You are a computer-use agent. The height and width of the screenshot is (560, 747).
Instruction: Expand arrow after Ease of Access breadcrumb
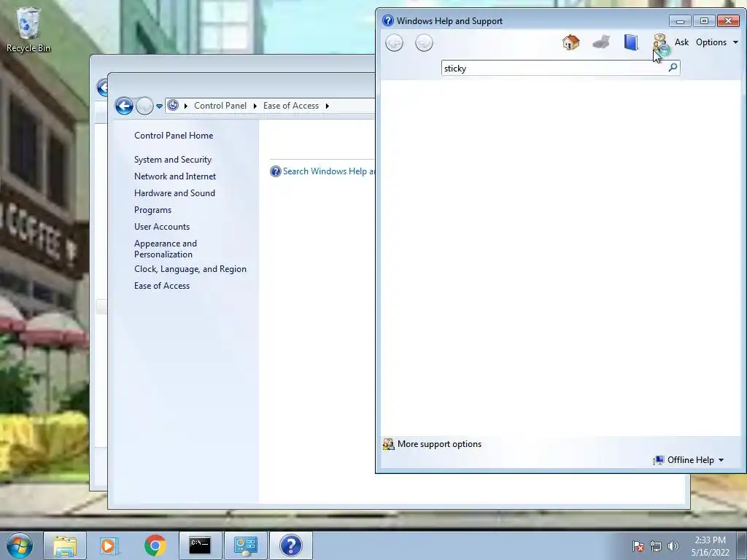tap(328, 106)
